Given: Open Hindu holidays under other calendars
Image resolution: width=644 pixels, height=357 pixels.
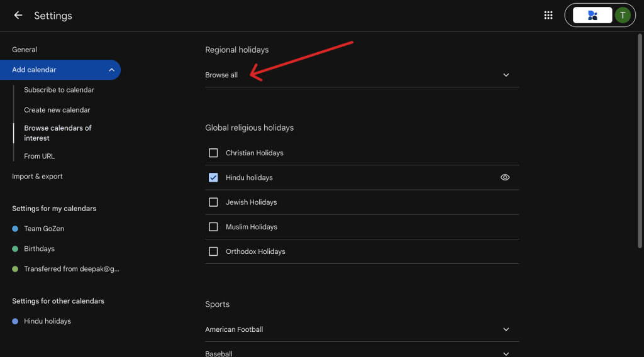Looking at the screenshot, I should point(47,321).
